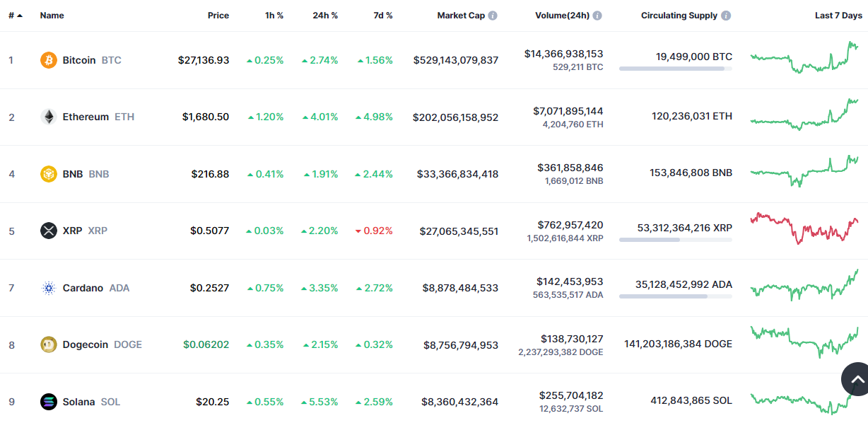Click the BNB yellow logo icon
The image size is (868, 423).
(x=49, y=174)
